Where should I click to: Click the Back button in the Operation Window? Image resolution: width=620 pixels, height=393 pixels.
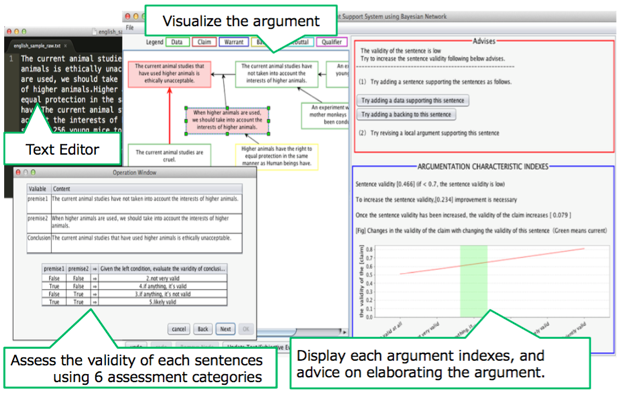click(x=203, y=329)
